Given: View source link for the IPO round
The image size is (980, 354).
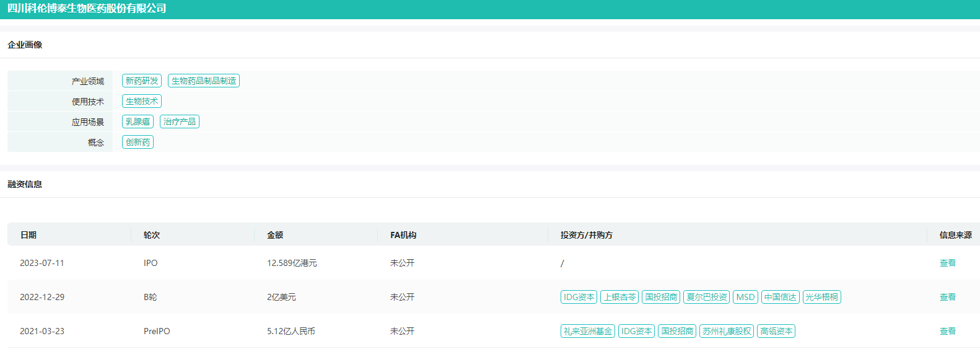Looking at the screenshot, I should (947, 263).
